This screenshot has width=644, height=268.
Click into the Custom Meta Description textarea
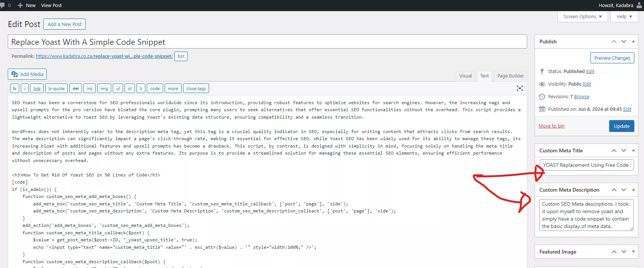[587, 215]
